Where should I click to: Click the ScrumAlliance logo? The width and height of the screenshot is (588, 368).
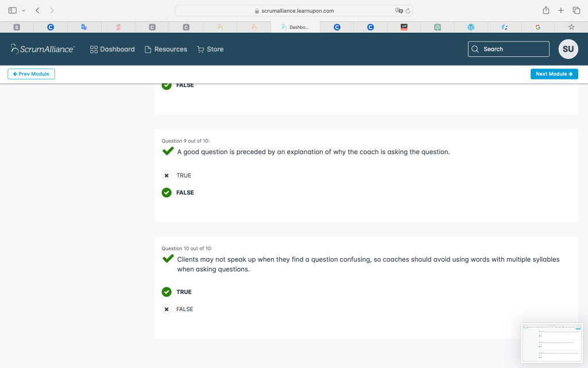coord(42,49)
